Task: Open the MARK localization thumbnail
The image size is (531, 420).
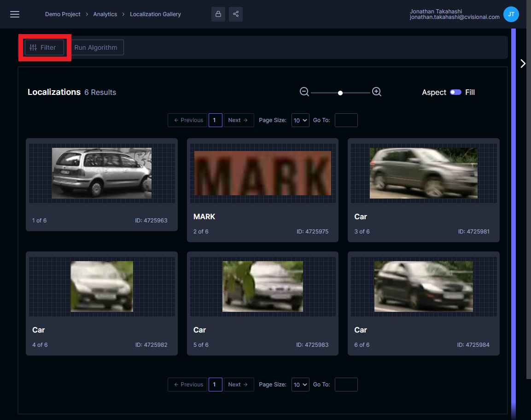Action: [x=263, y=173]
